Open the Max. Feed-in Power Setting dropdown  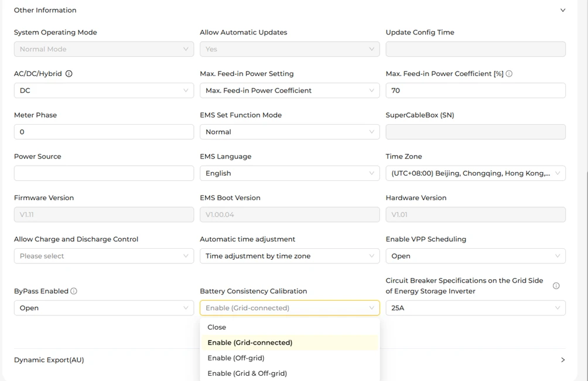tap(289, 91)
